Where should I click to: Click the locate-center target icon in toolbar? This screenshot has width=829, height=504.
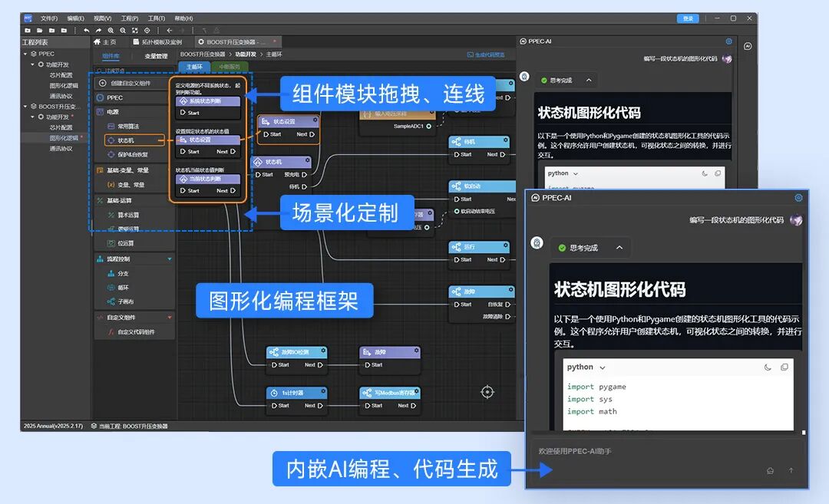point(147,31)
